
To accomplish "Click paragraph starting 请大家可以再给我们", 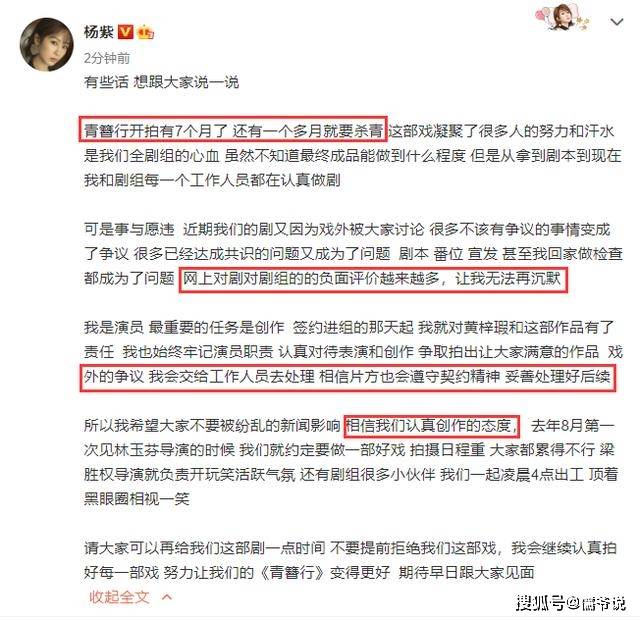I will coord(350,560).
